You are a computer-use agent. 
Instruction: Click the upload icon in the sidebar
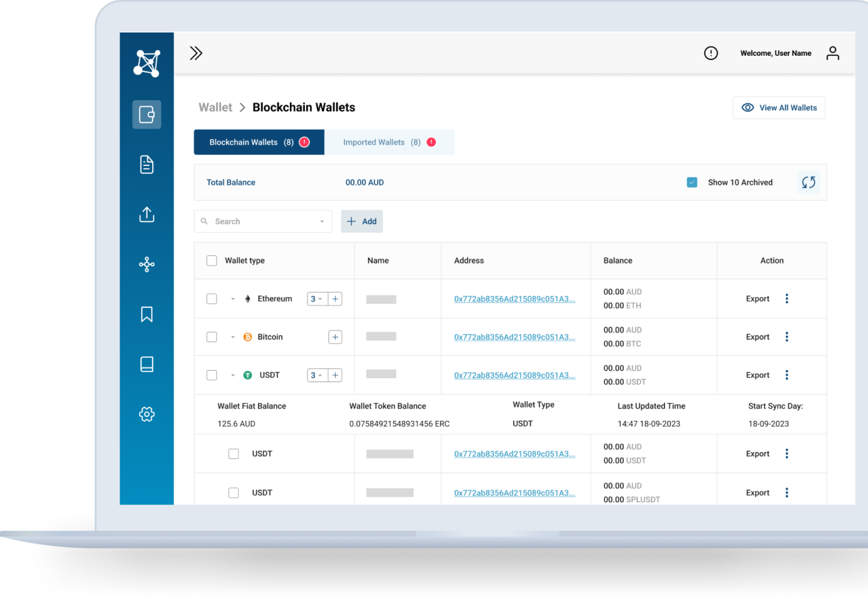(x=147, y=214)
